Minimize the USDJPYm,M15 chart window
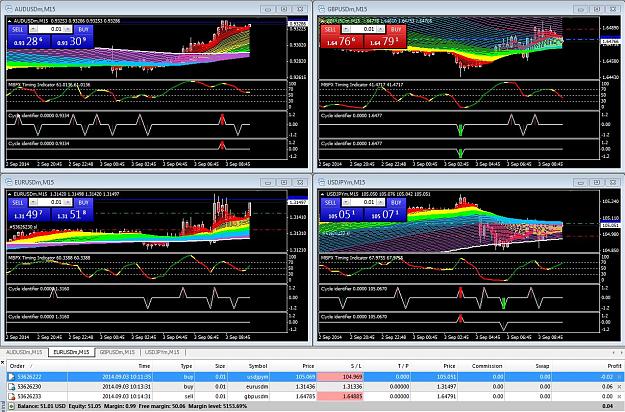Image resolution: width=625 pixels, height=412 pixels. click(x=581, y=182)
